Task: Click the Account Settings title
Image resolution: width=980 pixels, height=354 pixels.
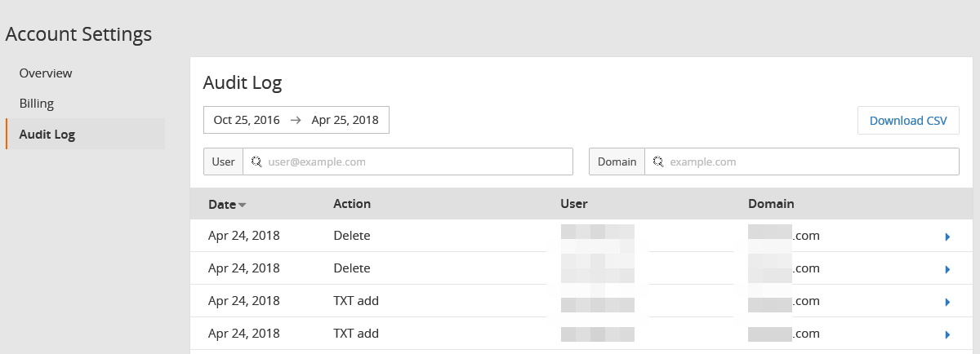Action: [x=78, y=34]
